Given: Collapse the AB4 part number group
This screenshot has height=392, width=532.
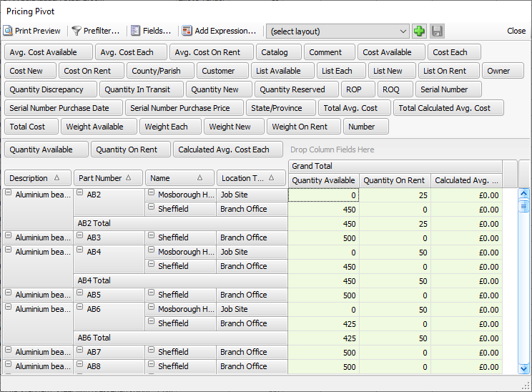Looking at the screenshot, I should tap(80, 250).
